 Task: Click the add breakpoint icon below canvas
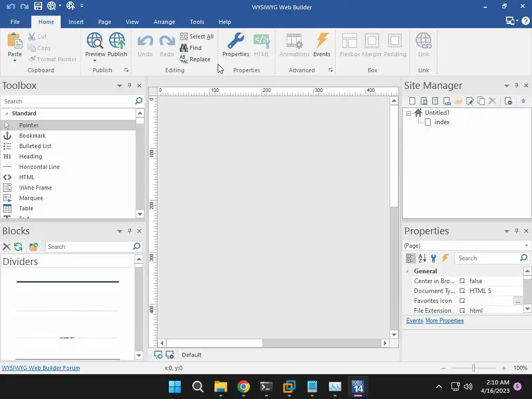click(x=158, y=355)
